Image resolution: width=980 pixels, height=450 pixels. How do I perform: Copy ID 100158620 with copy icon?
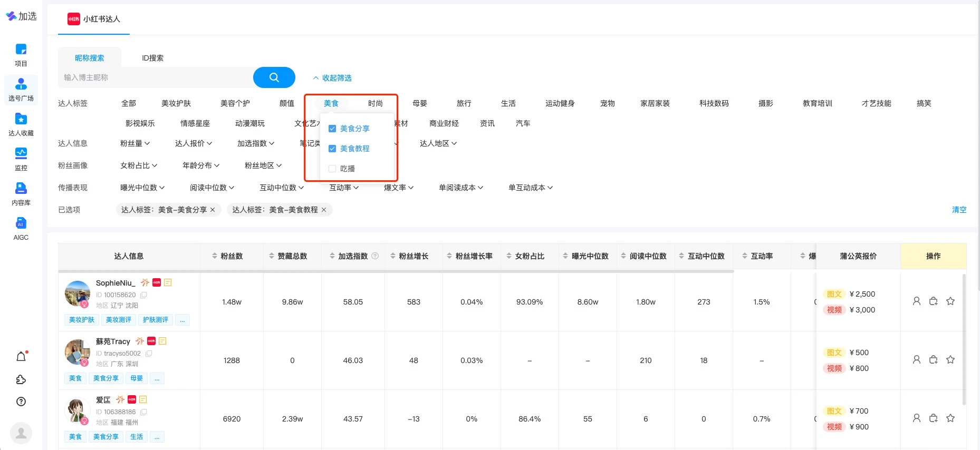coord(143,295)
